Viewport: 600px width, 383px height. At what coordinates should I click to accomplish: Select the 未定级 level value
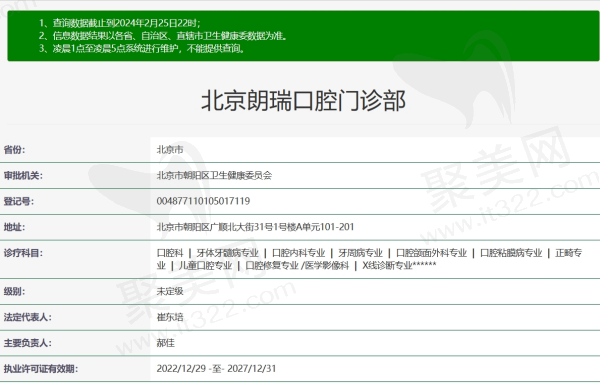[170, 291]
